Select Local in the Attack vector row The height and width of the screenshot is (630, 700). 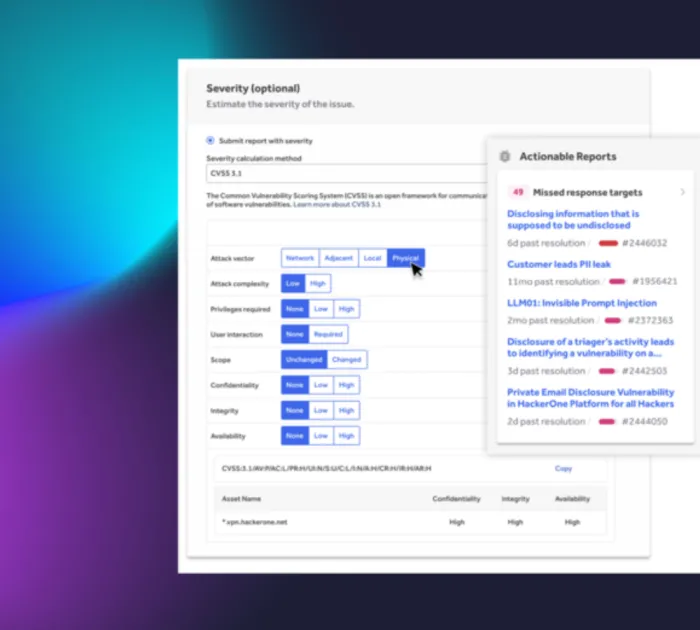click(372, 258)
